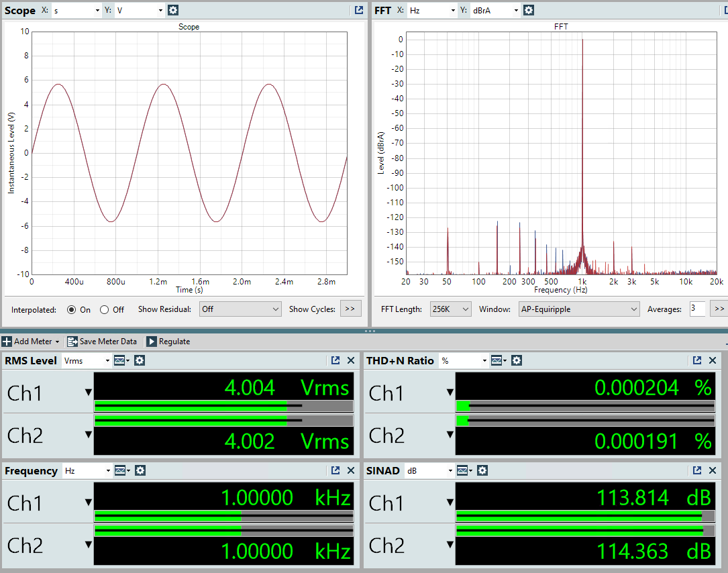
Task: Close the THD+N Ratio meter
Action: click(713, 360)
